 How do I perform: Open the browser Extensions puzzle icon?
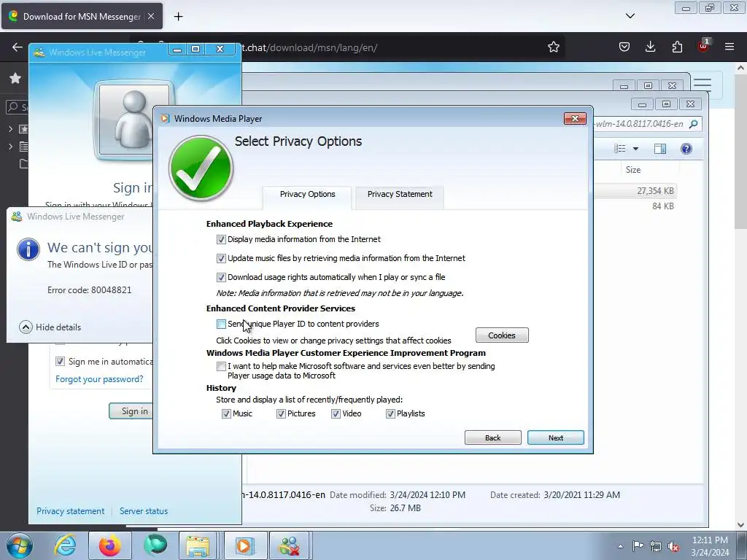coord(677,47)
